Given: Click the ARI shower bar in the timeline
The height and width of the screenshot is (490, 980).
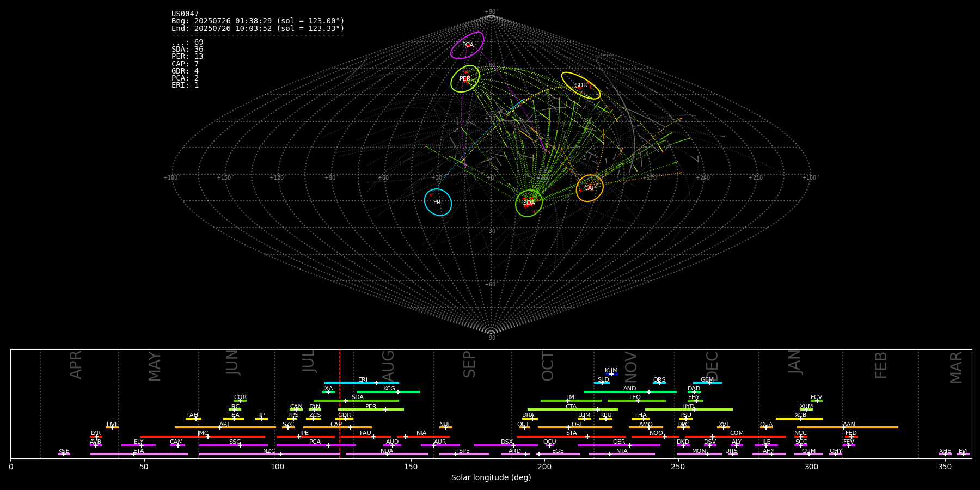Looking at the screenshot, I should coord(225,427).
